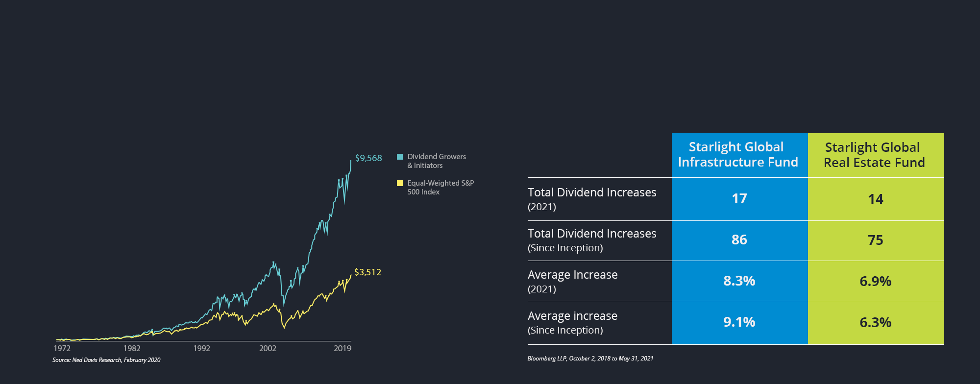Select the Starlight Global Real Estate Fund header
This screenshot has width=980, height=384.
[875, 155]
